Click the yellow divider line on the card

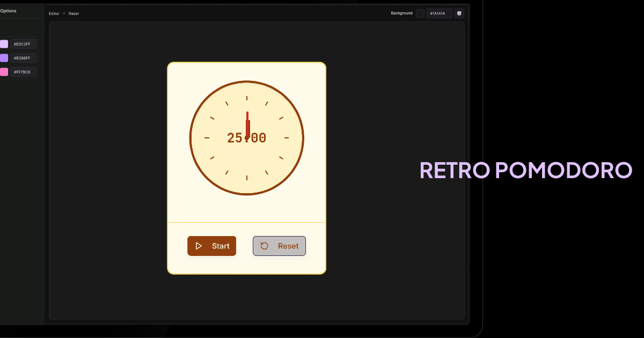247,222
